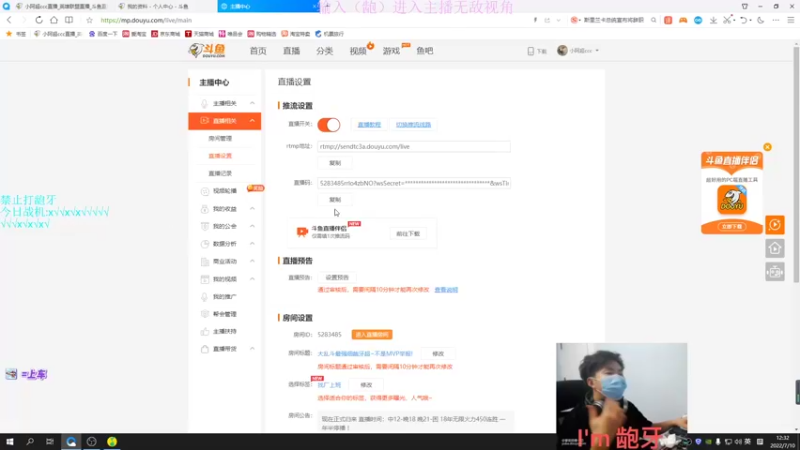This screenshot has width=800, height=450.
Task: Open the browser hamburger menu icon
Action: point(791,20)
